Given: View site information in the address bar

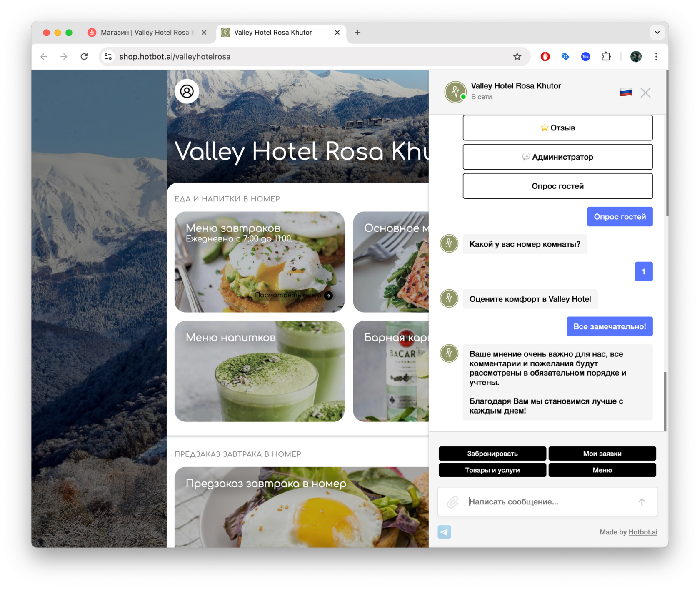Looking at the screenshot, I should [108, 56].
